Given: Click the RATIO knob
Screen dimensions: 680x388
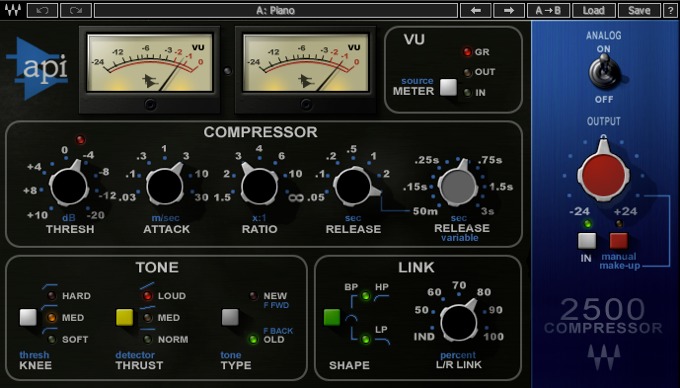Looking at the screenshot, I should tap(259, 186).
